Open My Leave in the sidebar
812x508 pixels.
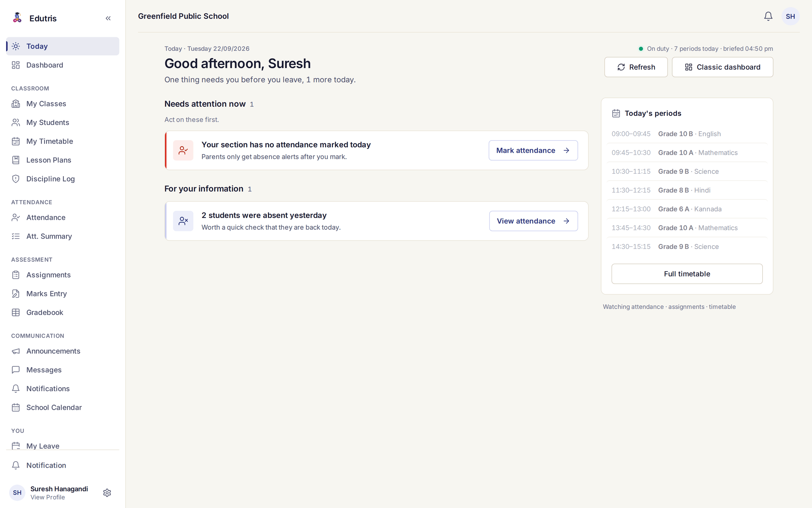tap(63, 446)
